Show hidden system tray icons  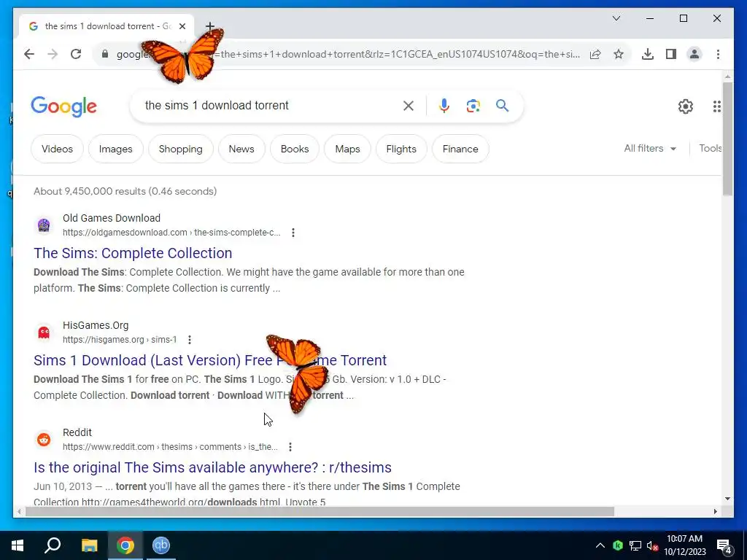point(600,545)
